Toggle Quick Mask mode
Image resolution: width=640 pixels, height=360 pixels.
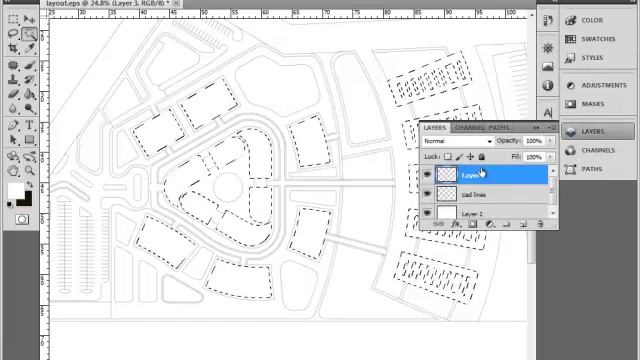22,220
